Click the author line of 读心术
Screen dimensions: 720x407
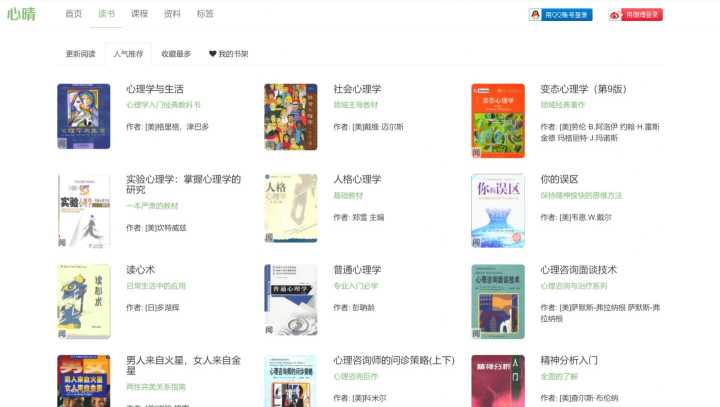[153, 307]
